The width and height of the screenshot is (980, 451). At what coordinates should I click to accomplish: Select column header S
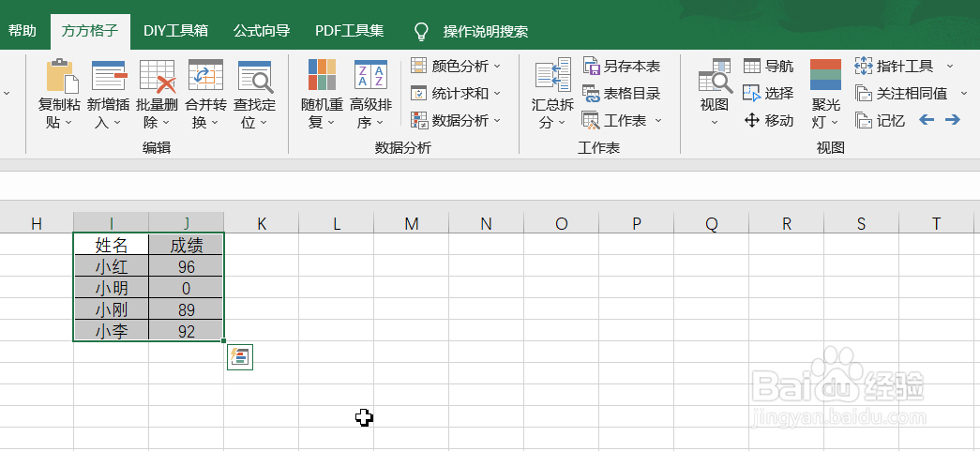pos(861,223)
